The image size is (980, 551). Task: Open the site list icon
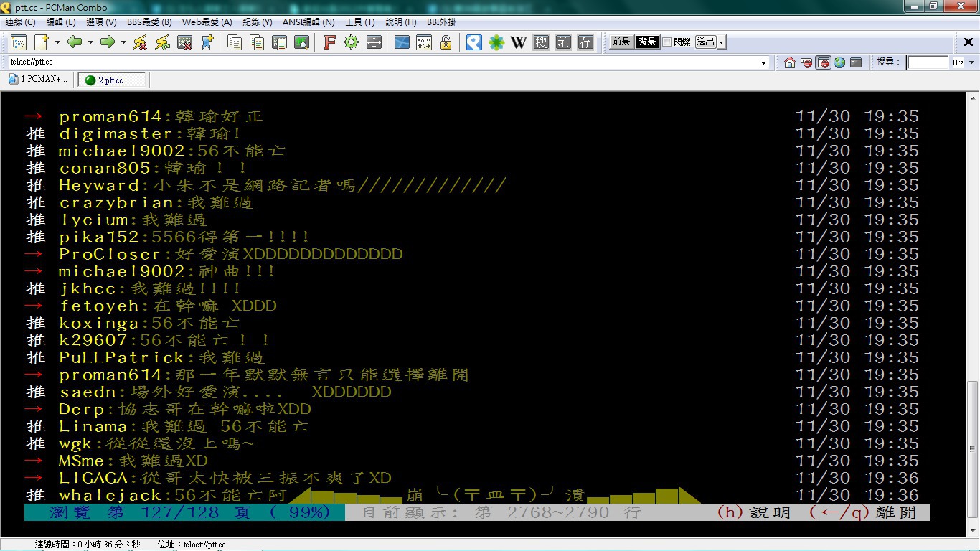18,42
